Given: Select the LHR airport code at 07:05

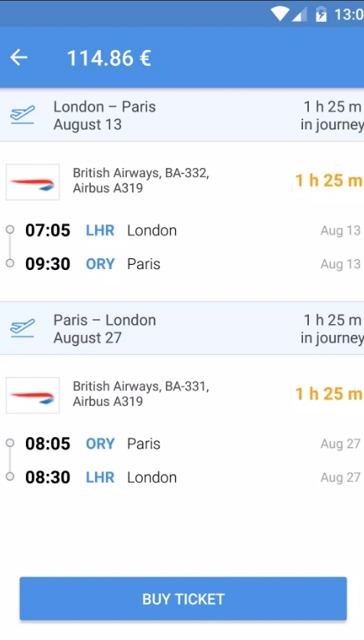Looking at the screenshot, I should (100, 231).
